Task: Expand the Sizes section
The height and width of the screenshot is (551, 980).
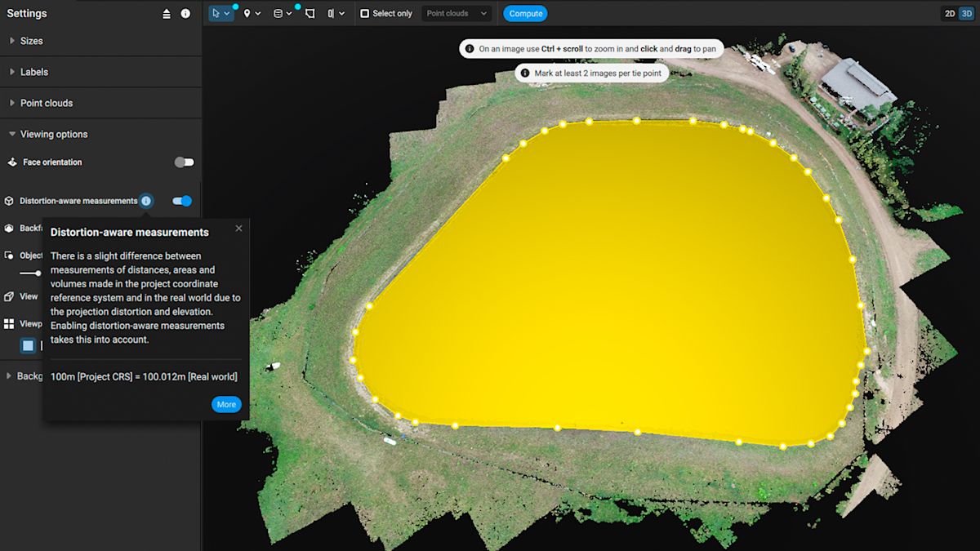Action: (31, 41)
